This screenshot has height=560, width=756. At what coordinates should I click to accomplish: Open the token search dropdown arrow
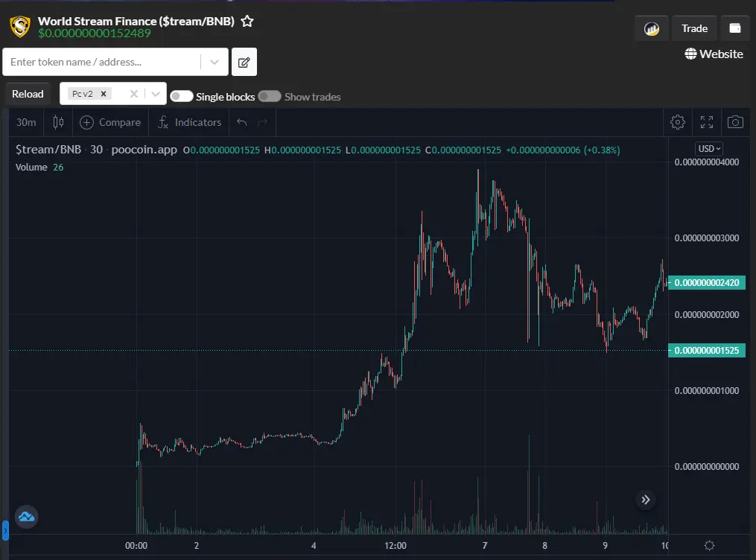point(215,62)
